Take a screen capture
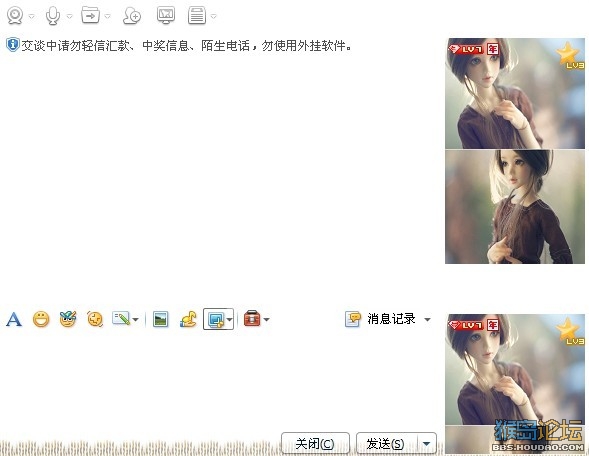Image resolution: width=589 pixels, height=456 pixels. (x=215, y=319)
